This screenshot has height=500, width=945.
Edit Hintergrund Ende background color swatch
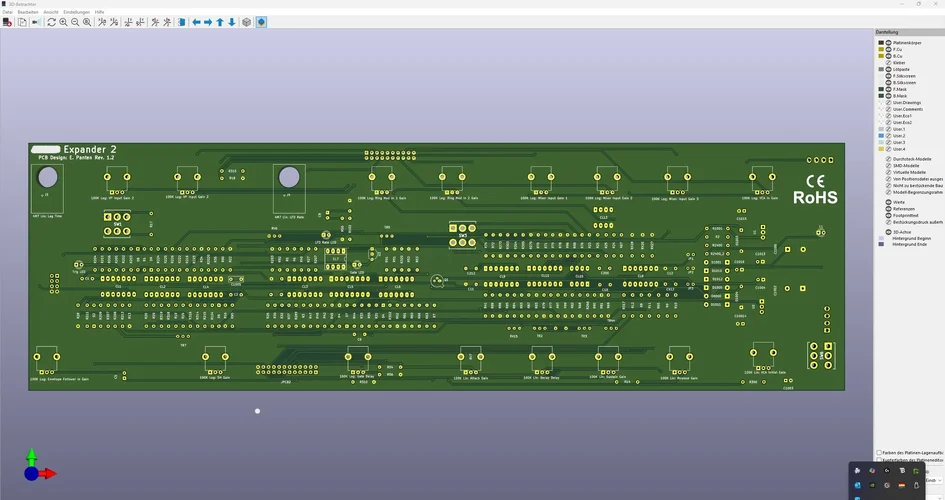[881, 245]
